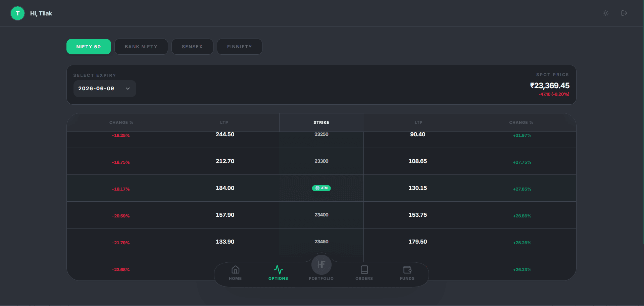The image size is (644, 306).
Task: Click strike 23250 cell
Action: [321, 134]
